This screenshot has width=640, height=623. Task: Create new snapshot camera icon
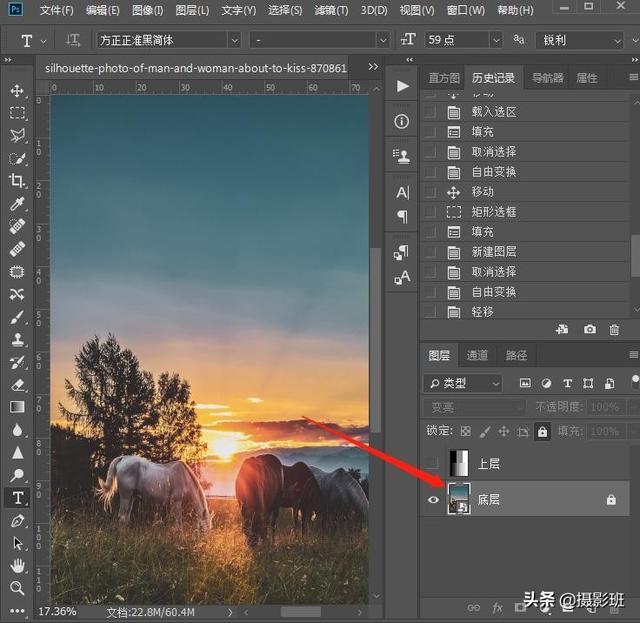[589, 329]
